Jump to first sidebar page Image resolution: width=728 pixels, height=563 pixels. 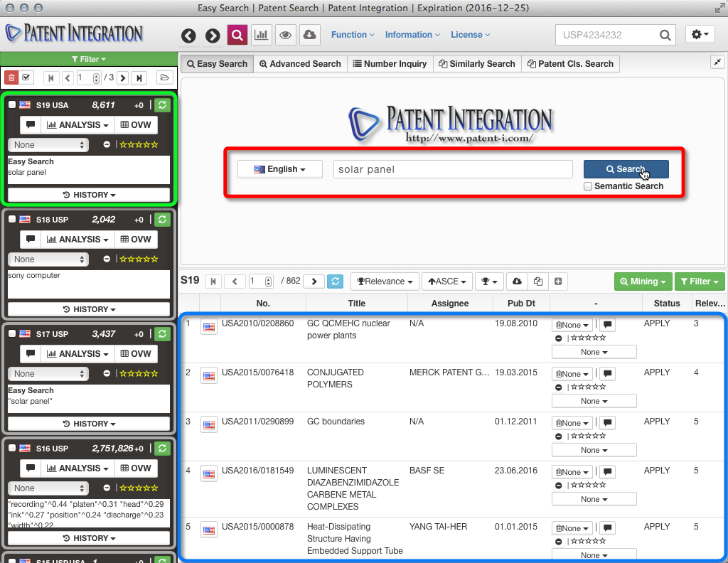(51, 78)
